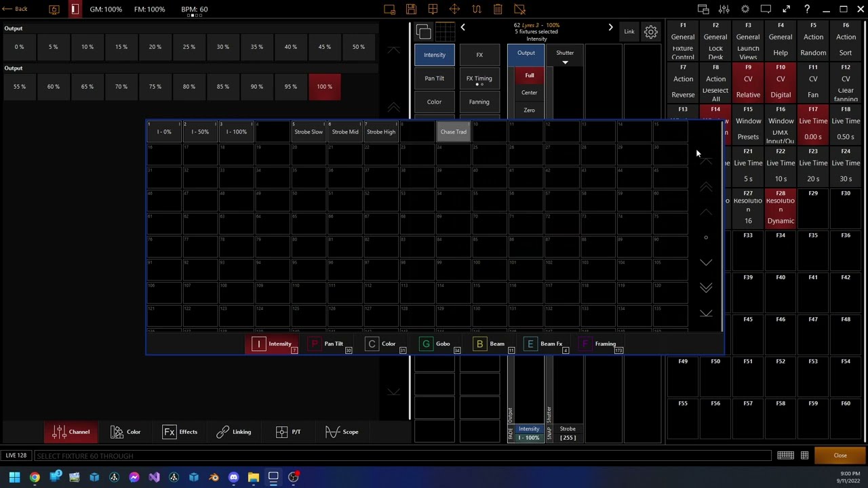Jump presets page down with double chevron

coord(706,288)
